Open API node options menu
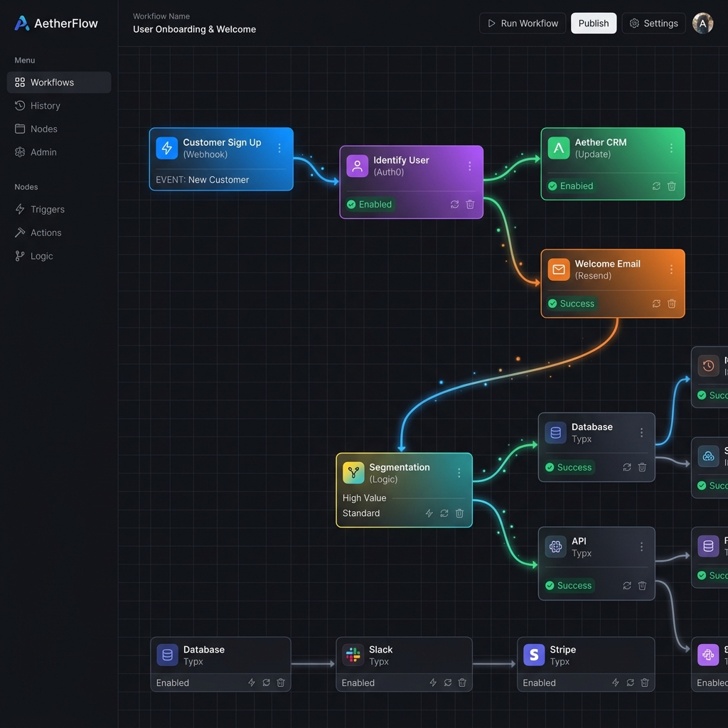Image resolution: width=728 pixels, height=728 pixels. click(x=641, y=547)
